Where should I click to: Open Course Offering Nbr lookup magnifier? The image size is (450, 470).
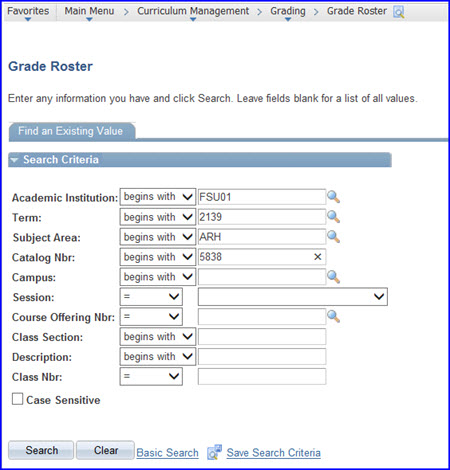(x=333, y=317)
